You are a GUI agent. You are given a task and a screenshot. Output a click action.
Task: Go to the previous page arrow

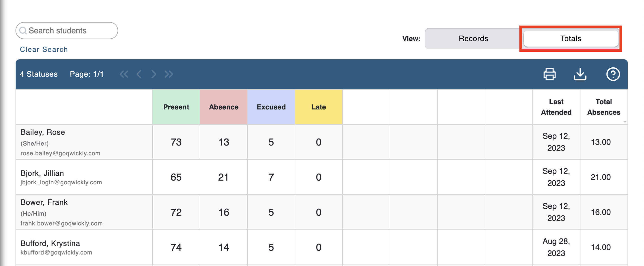pos(139,74)
